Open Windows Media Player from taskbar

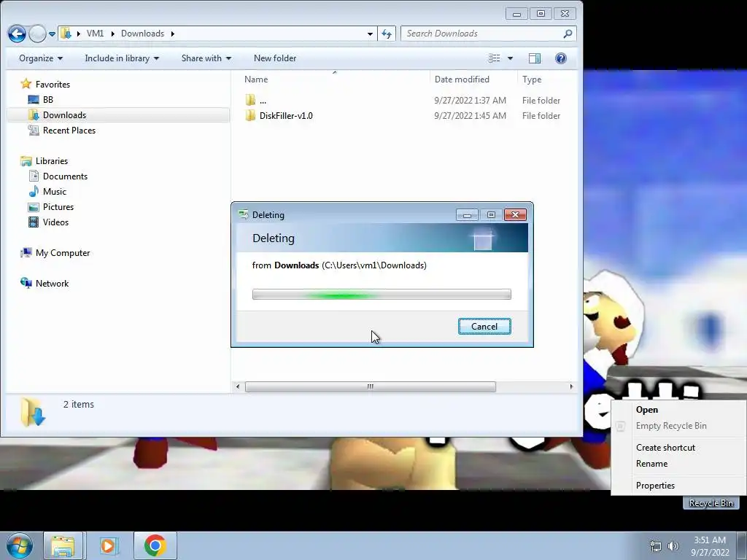point(108,545)
